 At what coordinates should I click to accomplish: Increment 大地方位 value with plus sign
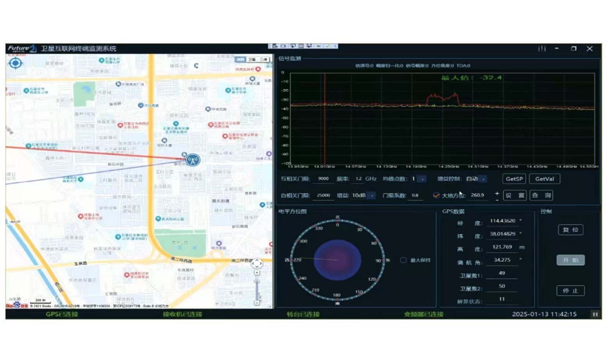click(497, 193)
